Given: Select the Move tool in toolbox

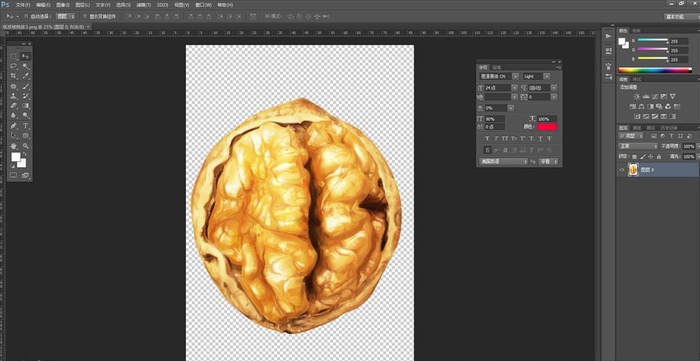Looking at the screenshot, I should click(25, 56).
